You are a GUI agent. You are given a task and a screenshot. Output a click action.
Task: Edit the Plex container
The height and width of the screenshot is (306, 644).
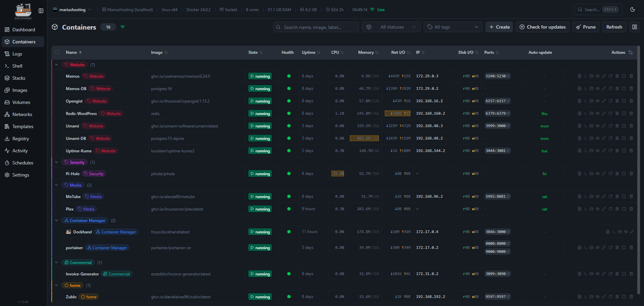click(x=604, y=209)
